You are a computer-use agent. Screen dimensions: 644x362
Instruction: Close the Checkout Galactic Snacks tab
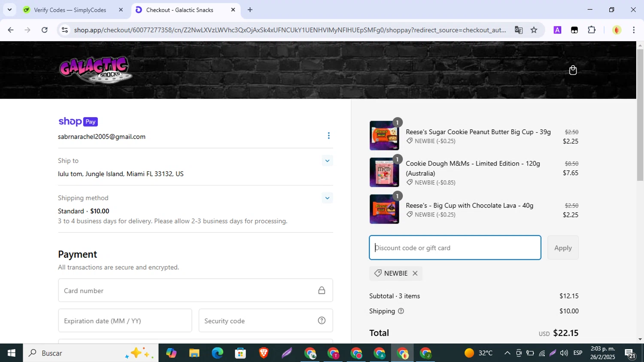[233, 10]
